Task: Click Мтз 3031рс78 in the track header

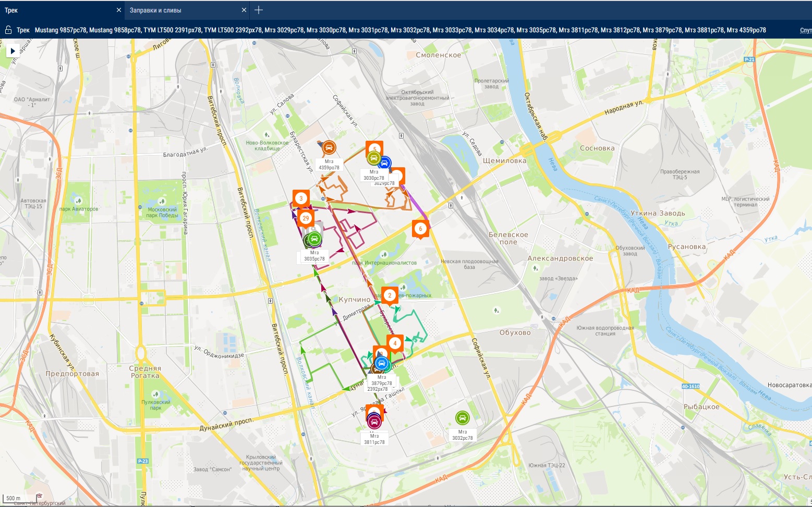Action: (x=368, y=30)
